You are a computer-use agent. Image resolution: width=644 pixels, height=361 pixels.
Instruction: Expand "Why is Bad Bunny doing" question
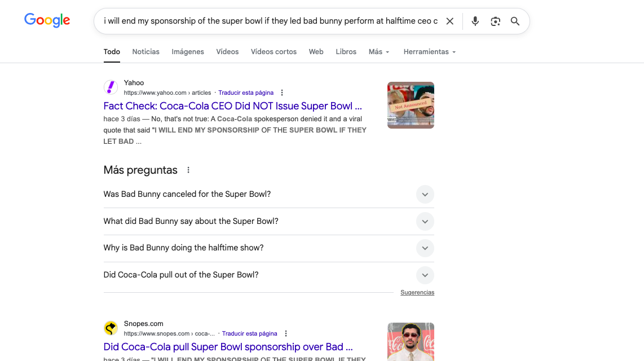point(425,248)
